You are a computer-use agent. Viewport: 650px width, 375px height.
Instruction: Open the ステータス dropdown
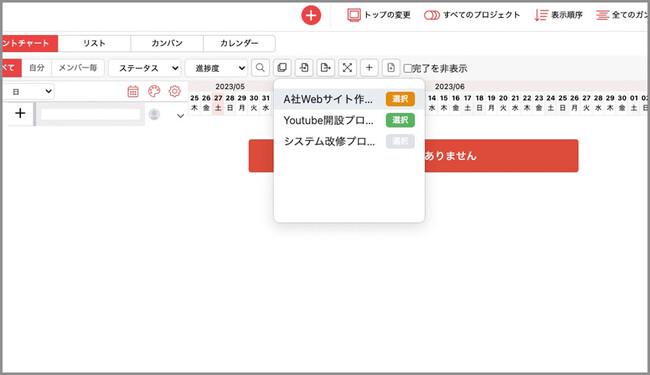click(x=145, y=68)
